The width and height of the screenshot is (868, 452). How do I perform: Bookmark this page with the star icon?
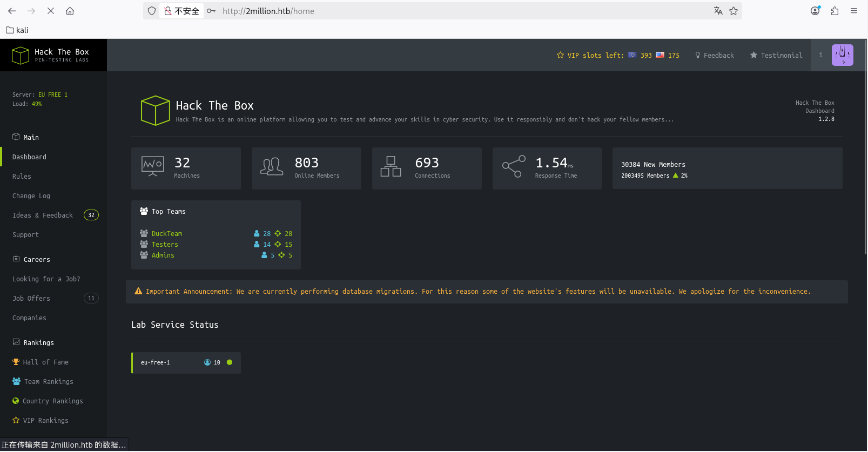[734, 11]
